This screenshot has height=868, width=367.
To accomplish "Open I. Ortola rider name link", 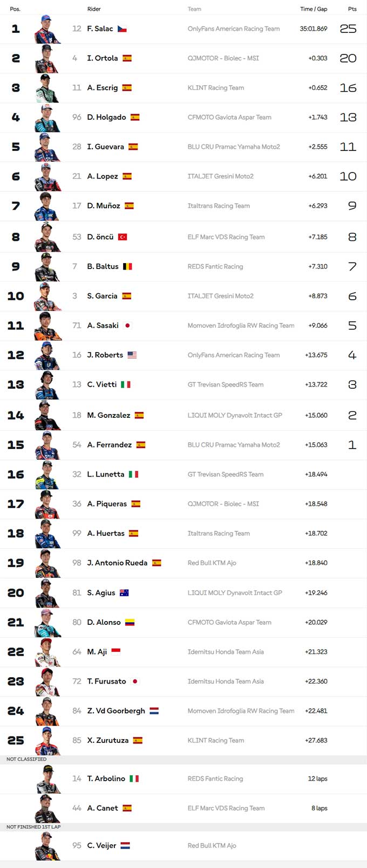I will click(x=103, y=58).
